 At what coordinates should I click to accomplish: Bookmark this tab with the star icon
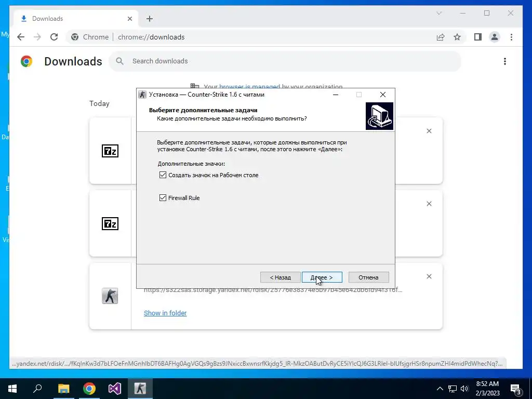click(457, 37)
